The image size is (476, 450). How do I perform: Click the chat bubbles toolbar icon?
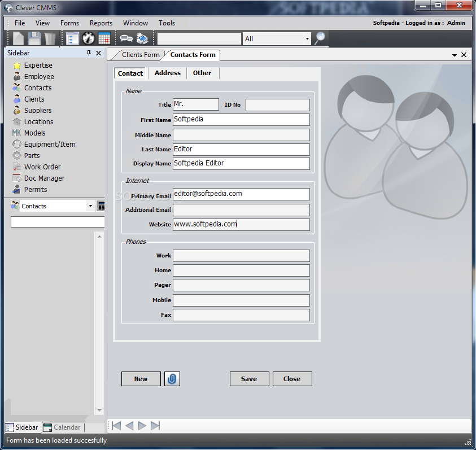coord(126,38)
